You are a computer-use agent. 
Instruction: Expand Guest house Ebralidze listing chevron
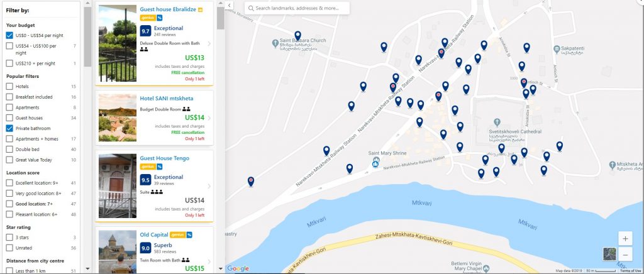click(x=209, y=43)
